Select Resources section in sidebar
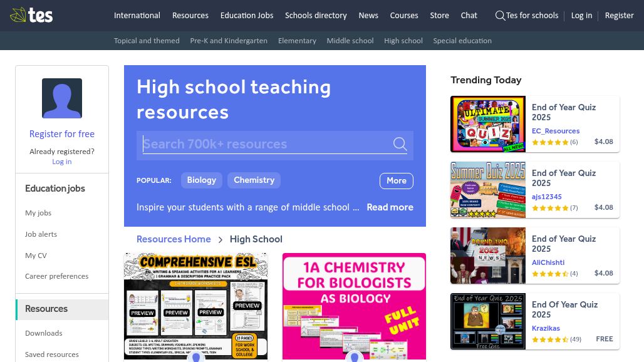This screenshot has height=362, width=644. [x=62, y=309]
